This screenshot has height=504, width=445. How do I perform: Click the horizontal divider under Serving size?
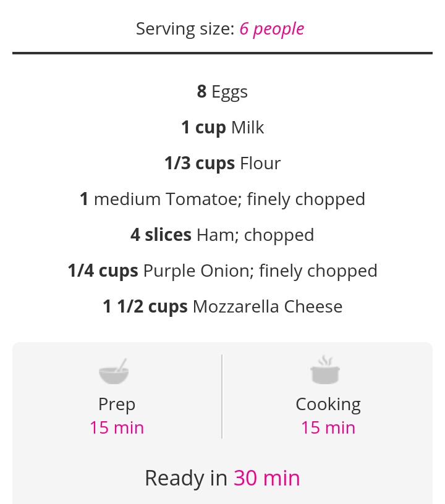[222, 53]
